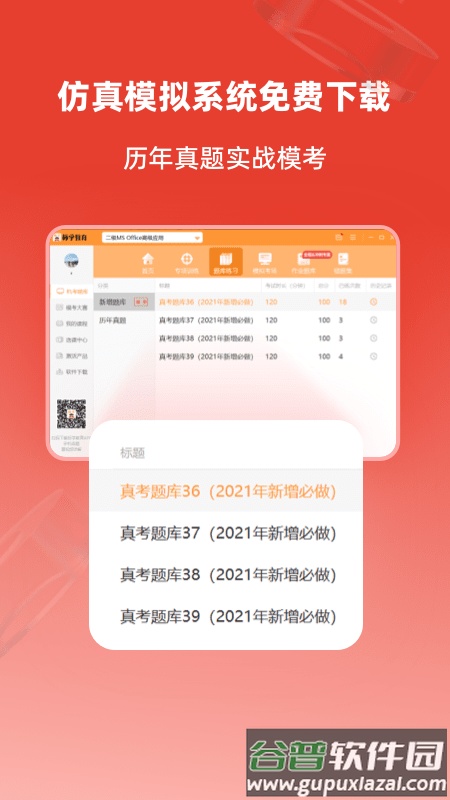Open the hamburger menu in the title bar
The image size is (450, 800).
[353, 237]
